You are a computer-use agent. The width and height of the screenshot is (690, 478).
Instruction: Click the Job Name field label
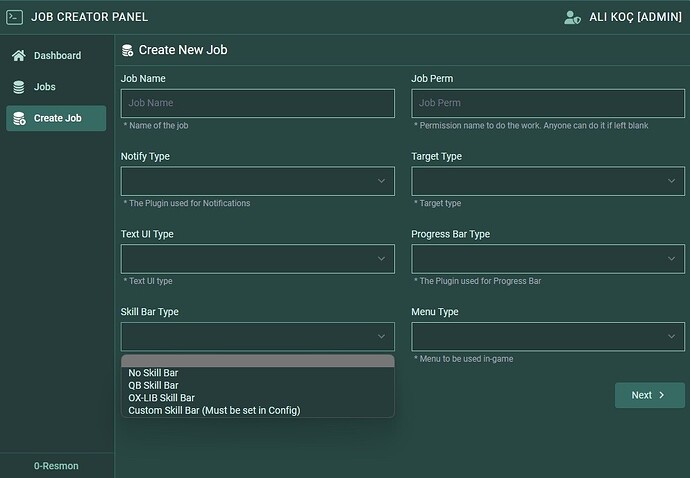[x=143, y=79]
